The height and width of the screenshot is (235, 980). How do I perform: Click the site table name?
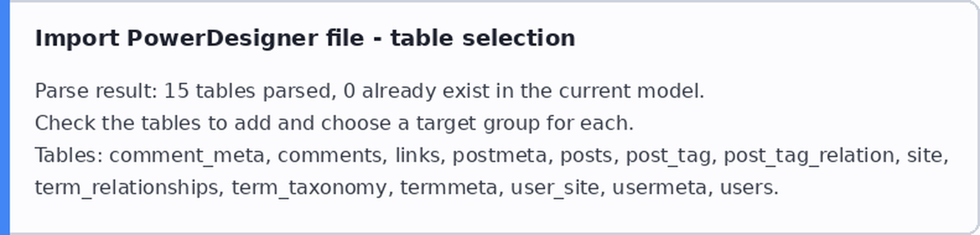pos(924,156)
